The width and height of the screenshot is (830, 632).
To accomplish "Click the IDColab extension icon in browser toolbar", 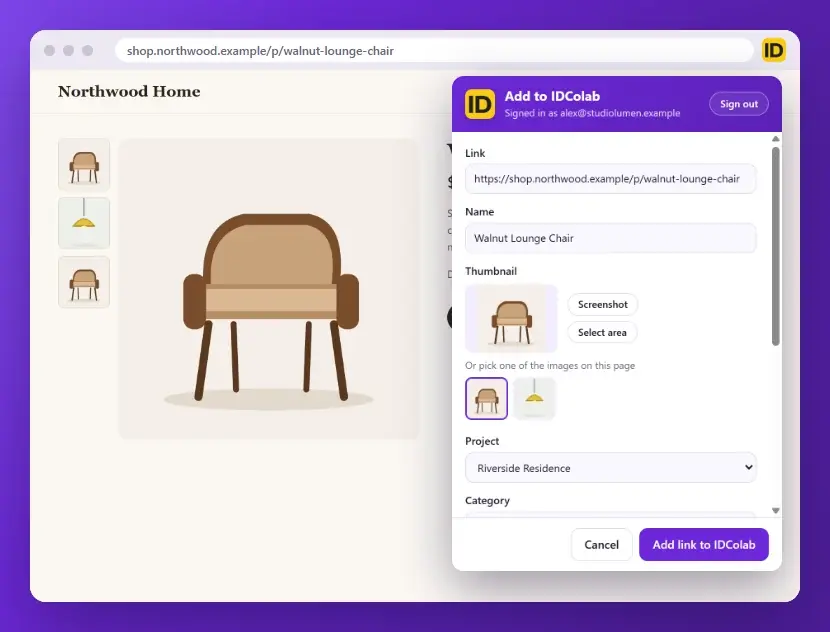I will click(773, 51).
